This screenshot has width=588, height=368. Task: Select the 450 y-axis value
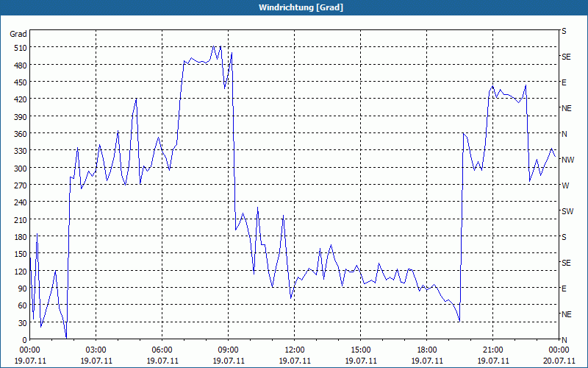coord(21,82)
